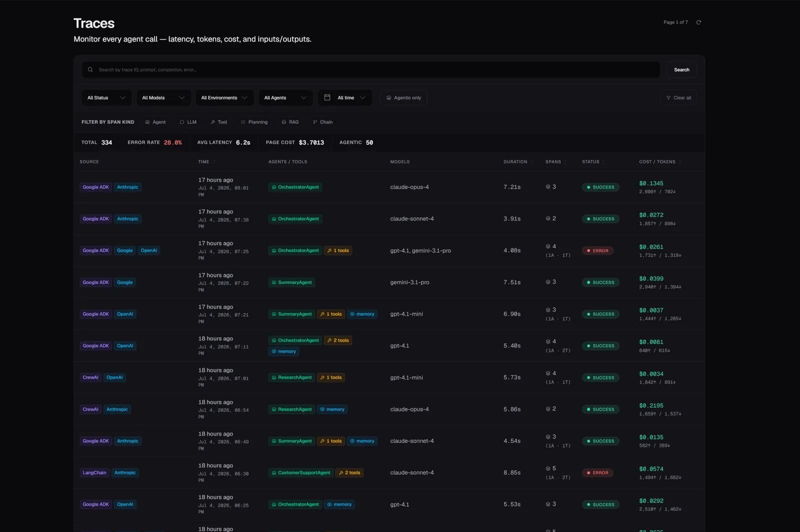Click the Page 1 of 7 indicator
800x532 pixels.
click(x=675, y=22)
